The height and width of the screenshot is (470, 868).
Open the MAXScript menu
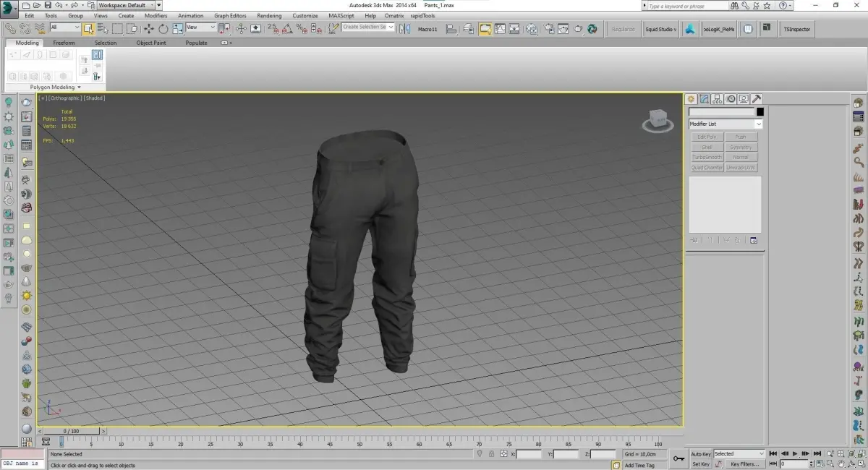342,15
